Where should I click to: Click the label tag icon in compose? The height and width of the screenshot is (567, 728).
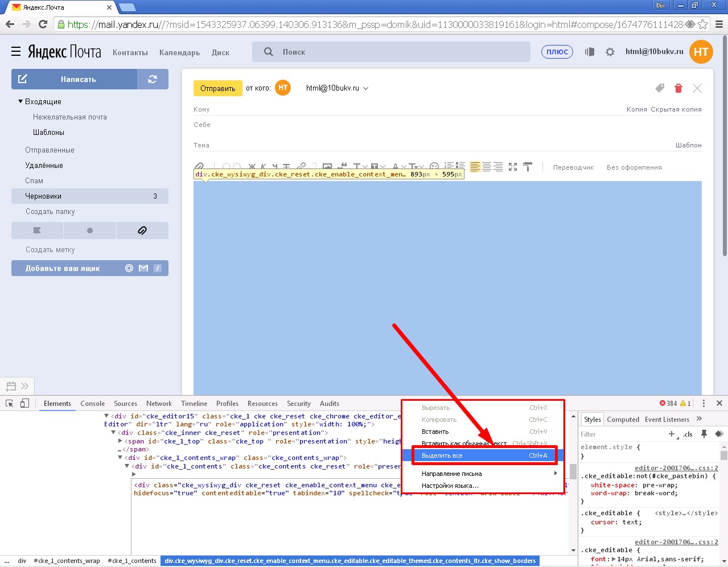click(x=660, y=88)
